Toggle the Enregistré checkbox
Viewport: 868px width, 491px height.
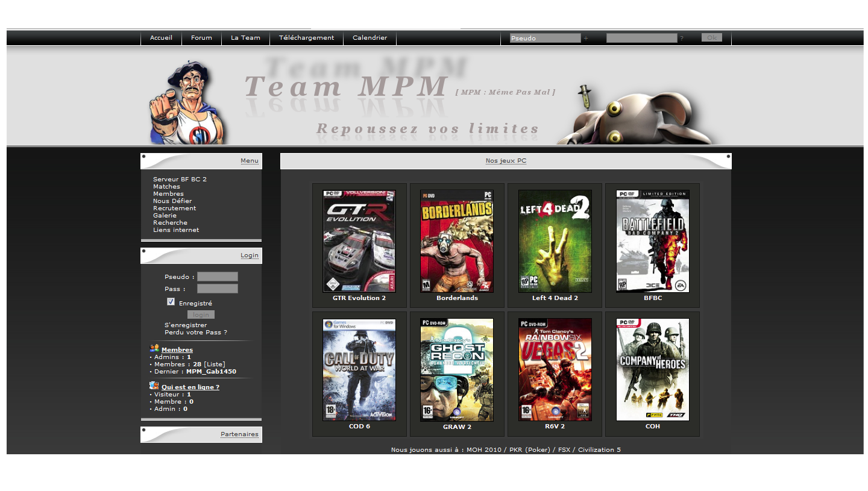coord(171,302)
